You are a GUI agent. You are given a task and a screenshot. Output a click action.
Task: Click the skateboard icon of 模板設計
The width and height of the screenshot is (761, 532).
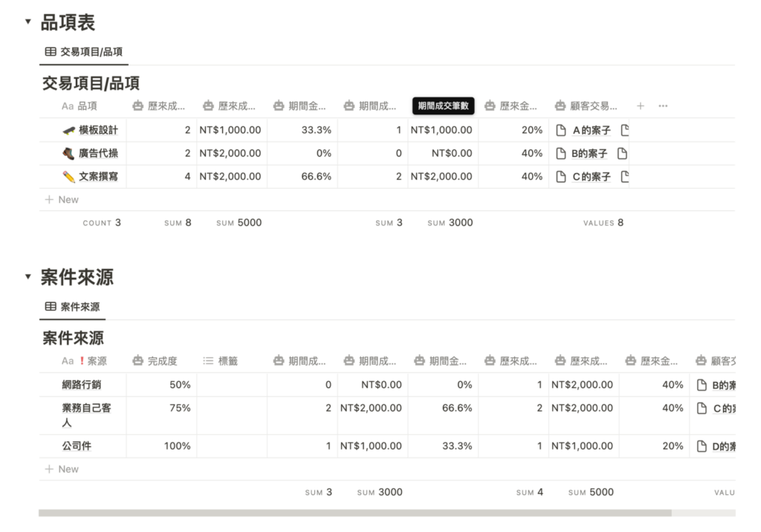click(68, 130)
